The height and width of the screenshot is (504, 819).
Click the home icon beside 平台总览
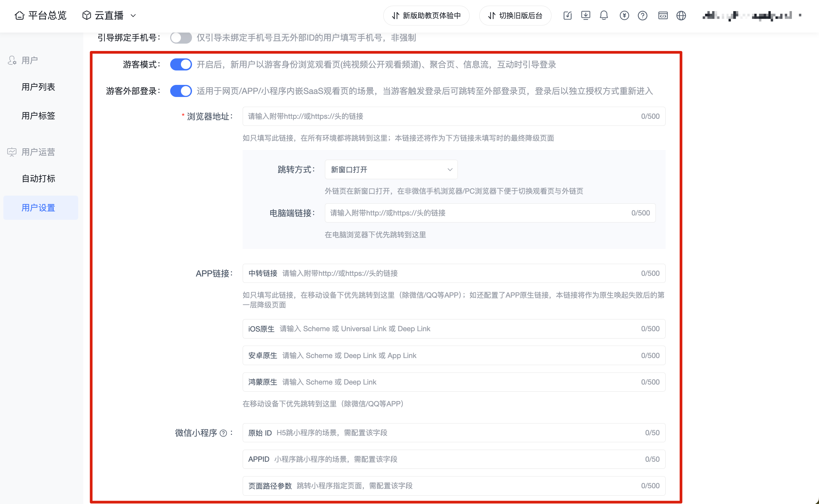(19, 15)
